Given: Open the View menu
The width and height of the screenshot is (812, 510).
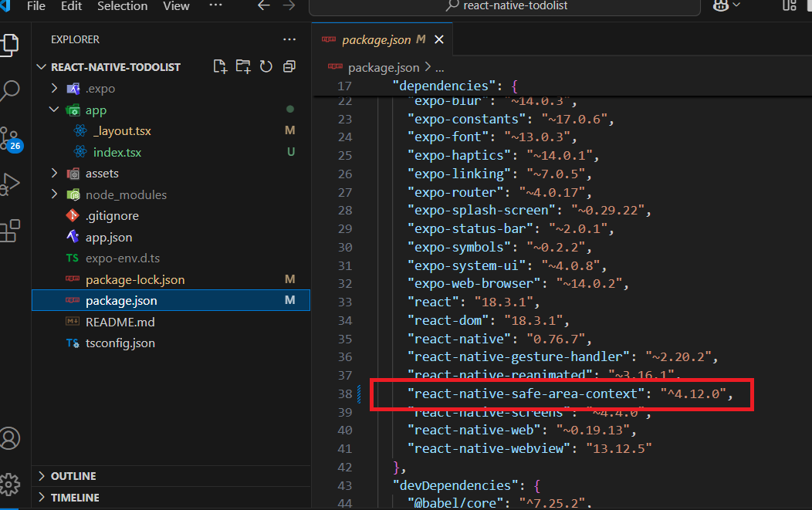Looking at the screenshot, I should 176,6.
